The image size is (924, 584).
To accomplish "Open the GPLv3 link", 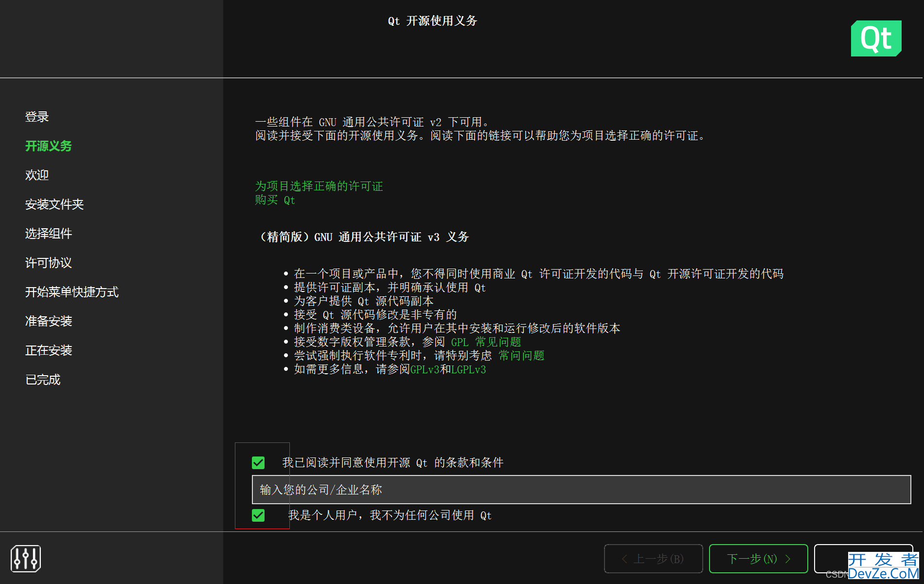I will click(425, 369).
